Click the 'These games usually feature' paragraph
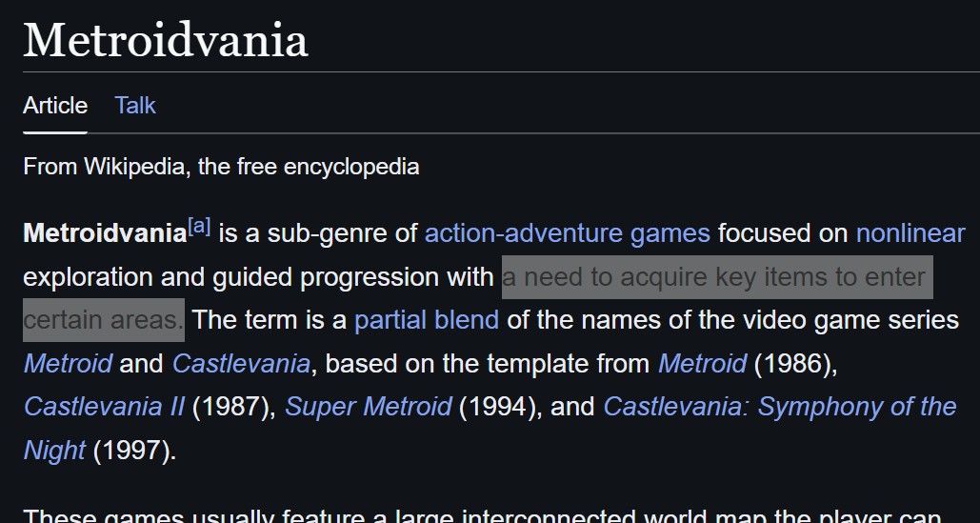Image resolution: width=980 pixels, height=523 pixels. coord(481,515)
